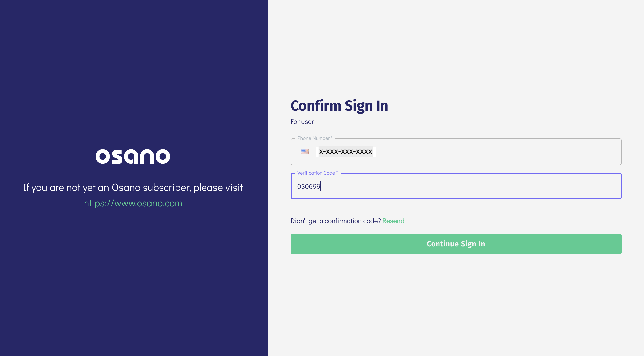Place cursor on the 030699 code text
This screenshot has height=356, width=644.
click(x=309, y=186)
